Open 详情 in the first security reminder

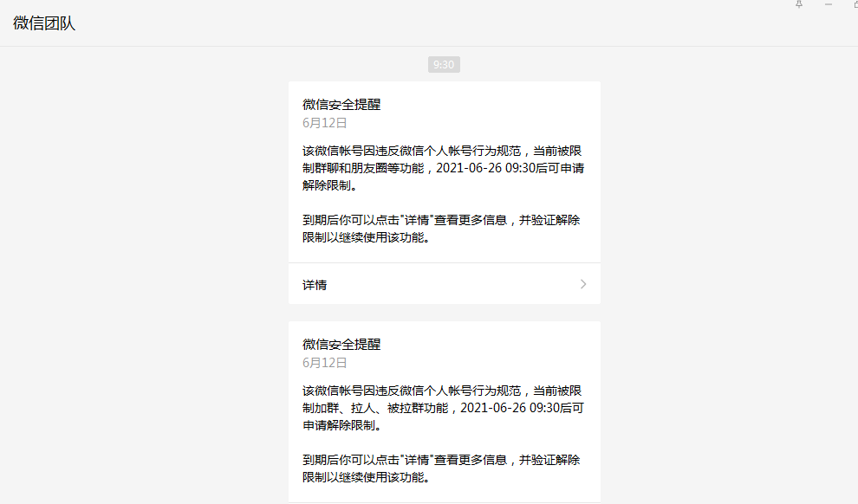coord(445,284)
